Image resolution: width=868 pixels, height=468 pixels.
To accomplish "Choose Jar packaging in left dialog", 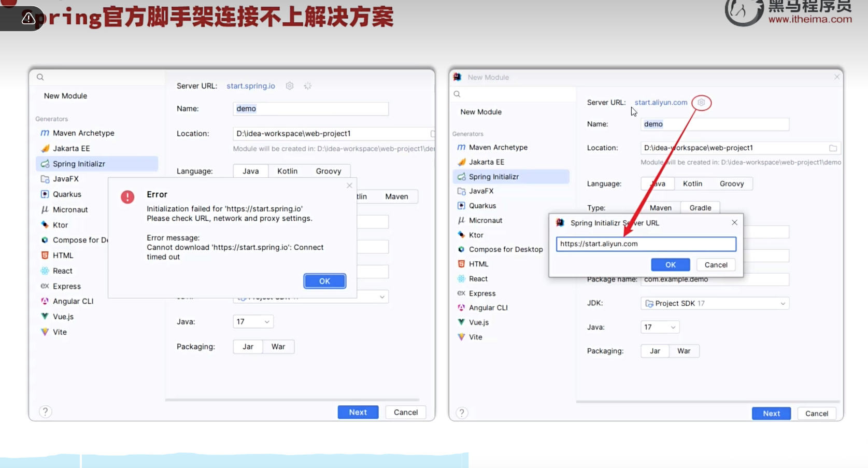I will (x=248, y=347).
